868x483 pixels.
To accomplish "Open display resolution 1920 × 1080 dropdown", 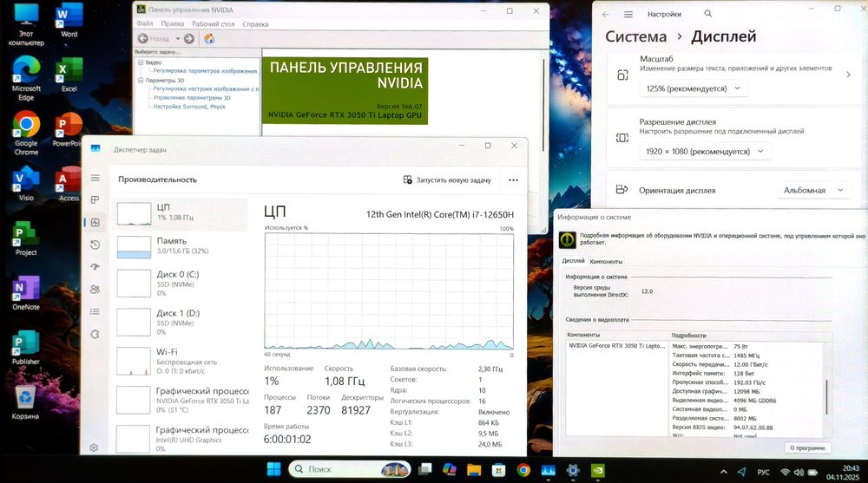I will 705,151.
